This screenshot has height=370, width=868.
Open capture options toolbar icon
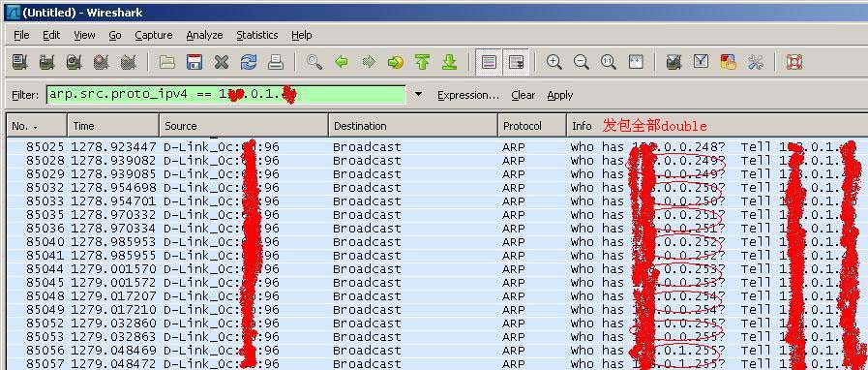point(47,62)
